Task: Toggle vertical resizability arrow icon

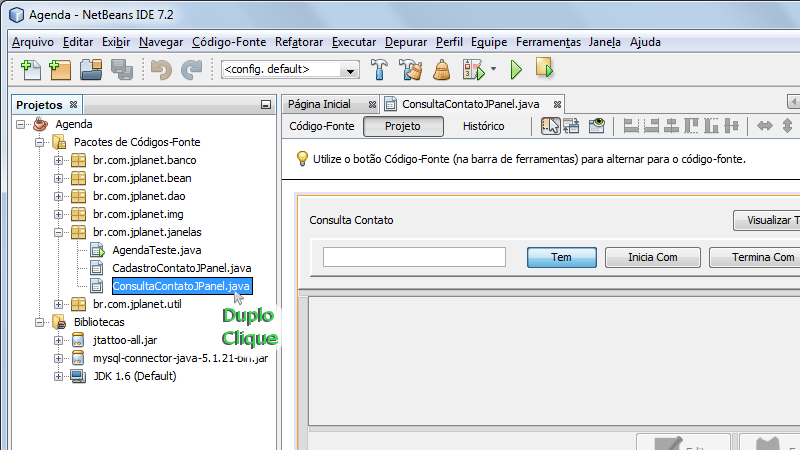Action: [787, 126]
